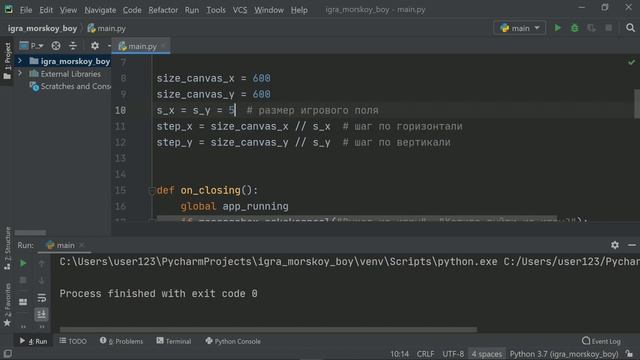640x360 pixels.
Task: Open the VCS menu
Action: tap(240, 10)
